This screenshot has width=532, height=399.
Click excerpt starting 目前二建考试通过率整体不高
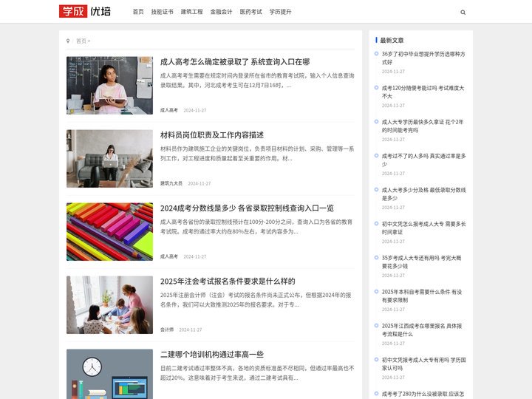tap(257, 373)
